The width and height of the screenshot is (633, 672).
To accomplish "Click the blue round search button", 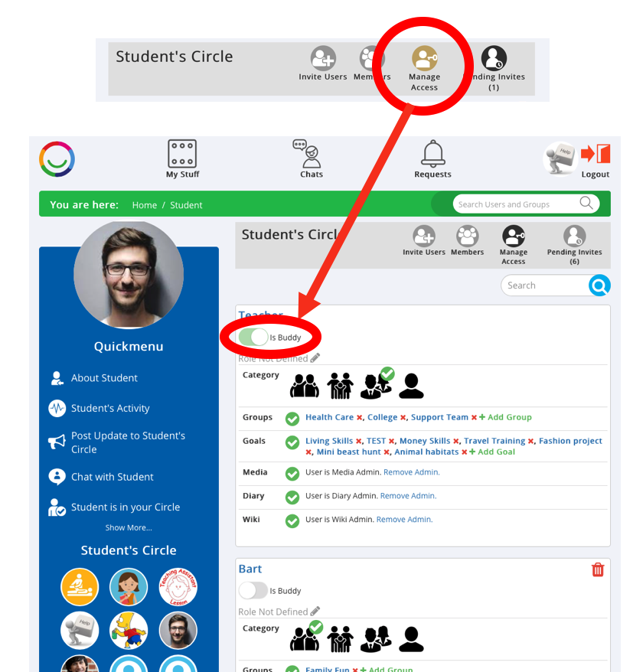I will point(599,285).
